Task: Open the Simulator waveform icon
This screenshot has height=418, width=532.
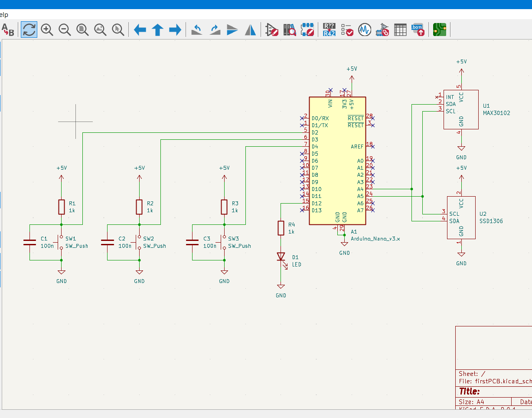Action: click(x=365, y=30)
